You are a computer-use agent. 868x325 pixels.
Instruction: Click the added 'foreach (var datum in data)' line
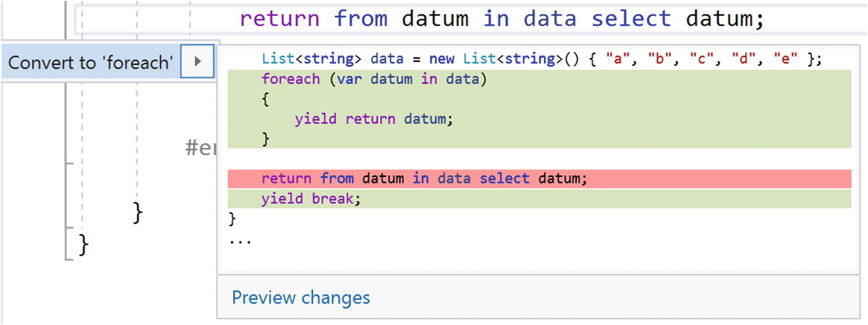374,79
